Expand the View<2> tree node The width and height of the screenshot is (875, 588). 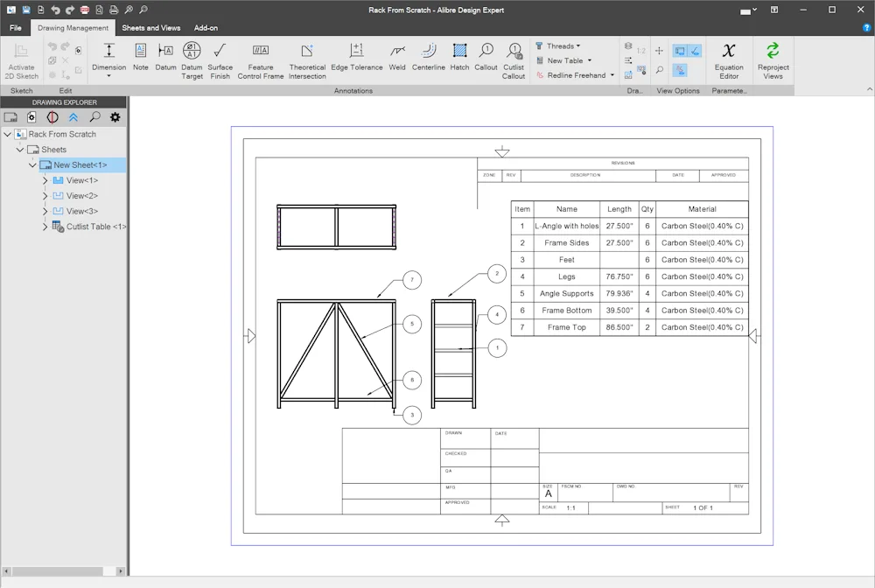tap(45, 196)
